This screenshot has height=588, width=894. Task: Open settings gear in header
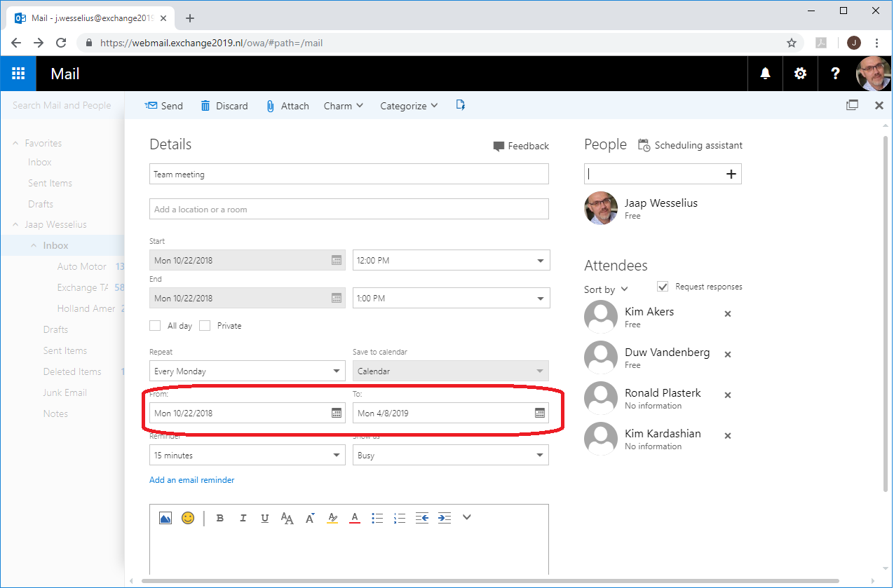(x=800, y=74)
